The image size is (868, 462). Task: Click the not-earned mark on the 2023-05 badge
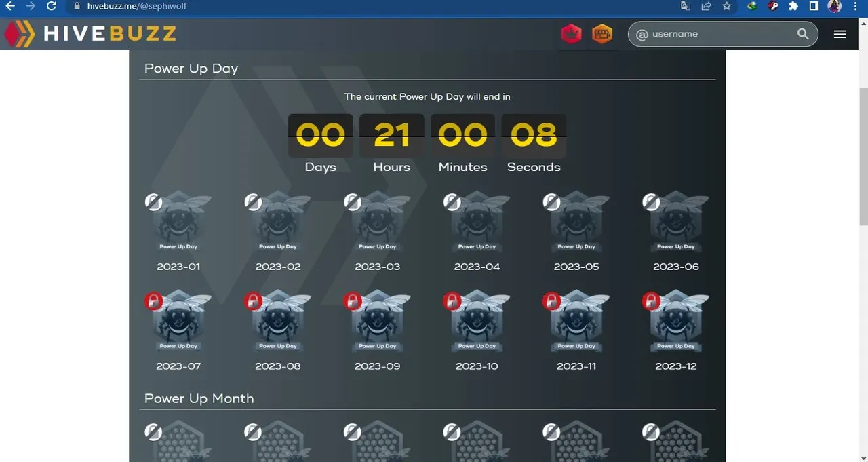[x=551, y=201]
